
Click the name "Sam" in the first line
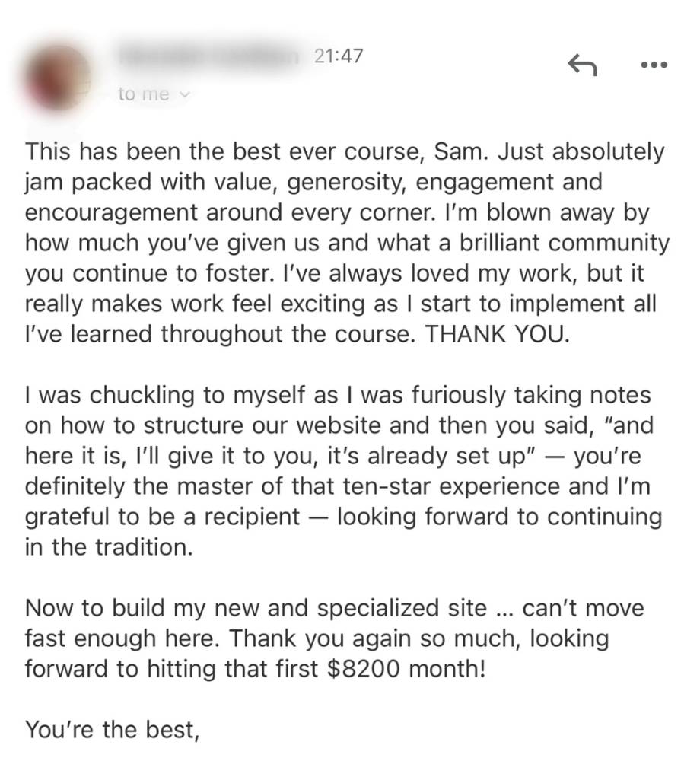tap(460, 151)
